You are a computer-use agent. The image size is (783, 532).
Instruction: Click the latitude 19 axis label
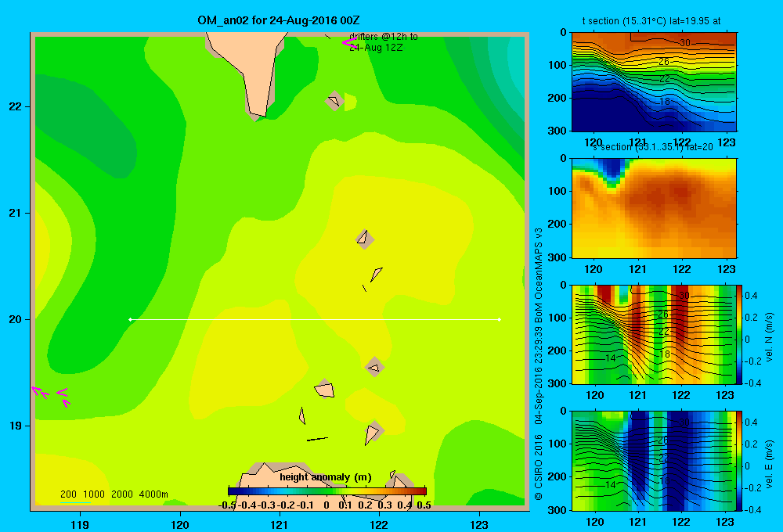15,426
